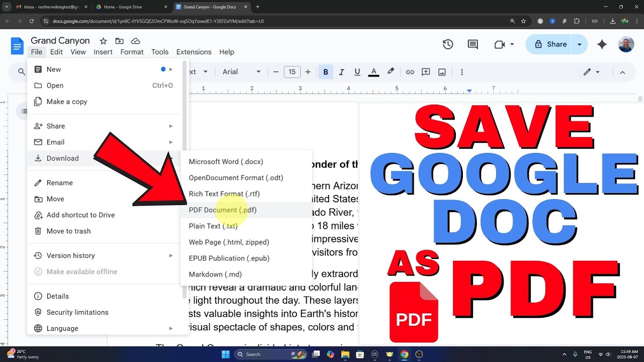Click the Google Docs home icon
This screenshot has height=362, width=644.
pyautogui.click(x=17, y=46)
